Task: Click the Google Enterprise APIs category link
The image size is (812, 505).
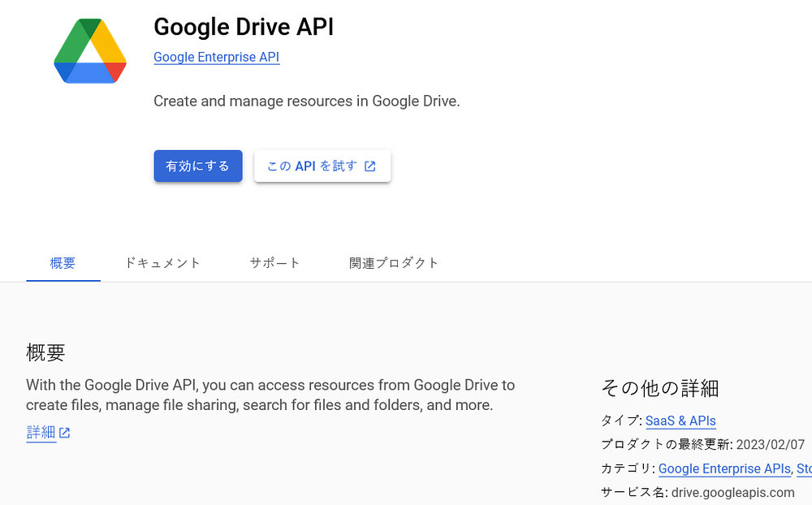Action: 724,468
